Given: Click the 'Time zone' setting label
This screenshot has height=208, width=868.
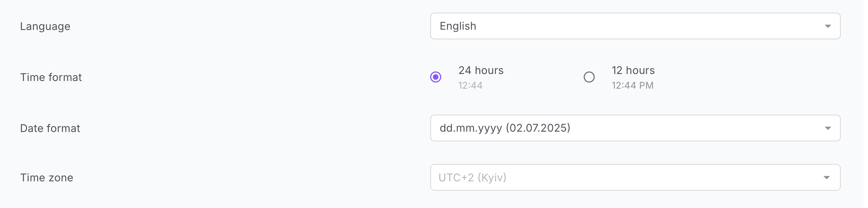Looking at the screenshot, I should pos(47,178).
